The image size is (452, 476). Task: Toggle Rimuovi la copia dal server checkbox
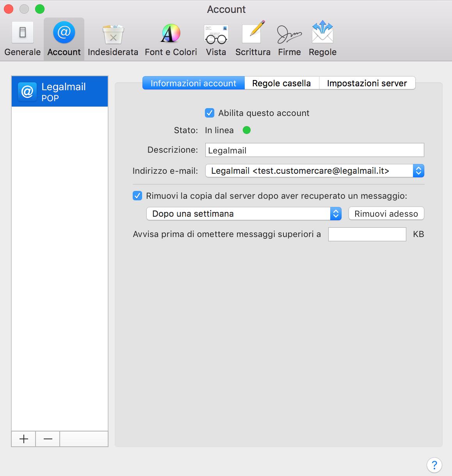tap(137, 196)
